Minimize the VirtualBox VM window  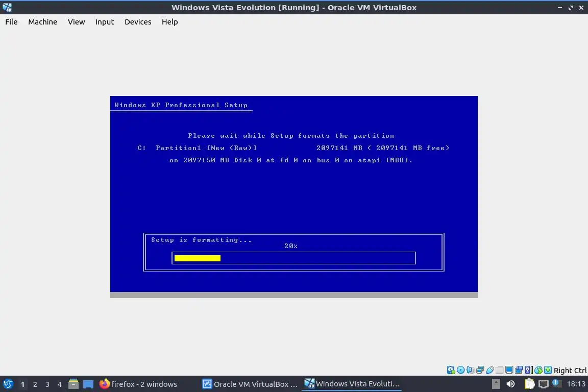tap(560, 8)
